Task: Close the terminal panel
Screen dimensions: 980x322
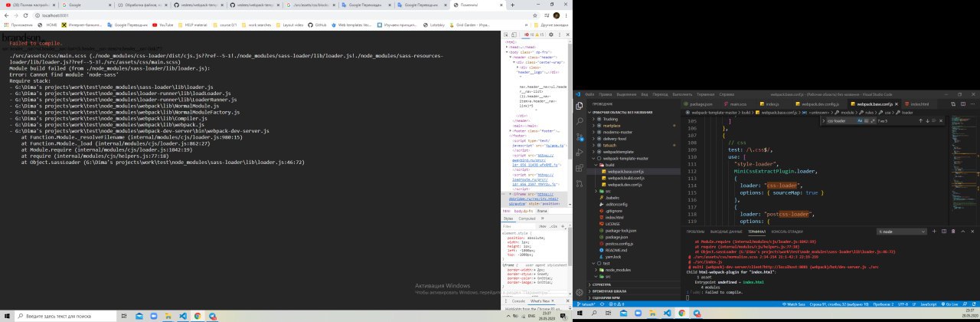Action: pyautogui.click(x=972, y=232)
